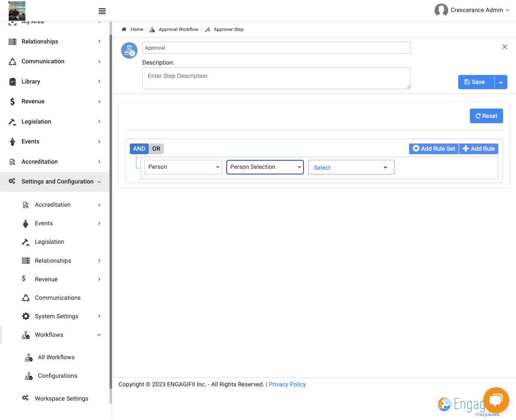Click the blue workflow step icon
Viewport: 516px width, 420px height.
pyautogui.click(x=129, y=50)
